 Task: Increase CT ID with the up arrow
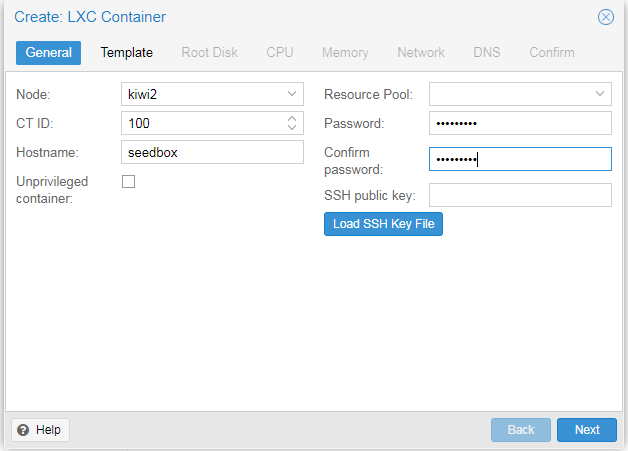click(x=291, y=119)
